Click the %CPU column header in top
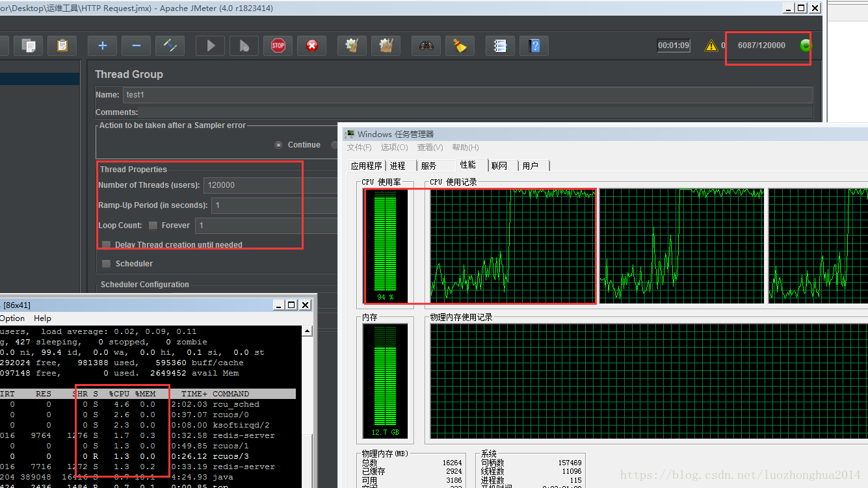Viewport: 868px width, 488px height. coord(119,394)
